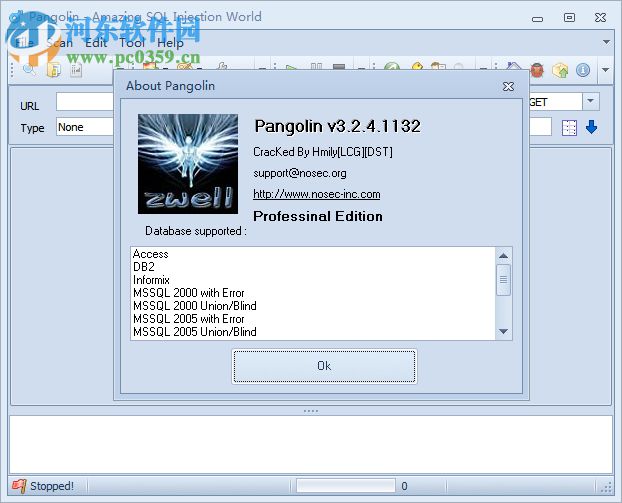
Task: Collapse the menu bar options arrow
Action: click(606, 42)
